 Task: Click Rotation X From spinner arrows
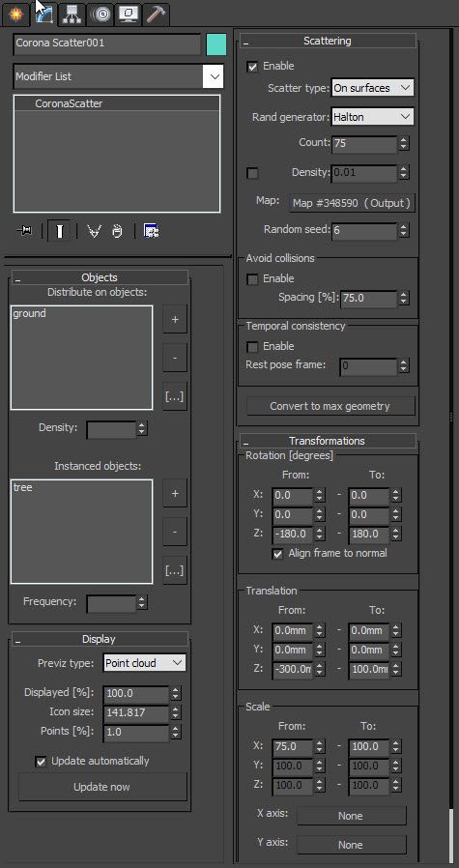(x=320, y=496)
